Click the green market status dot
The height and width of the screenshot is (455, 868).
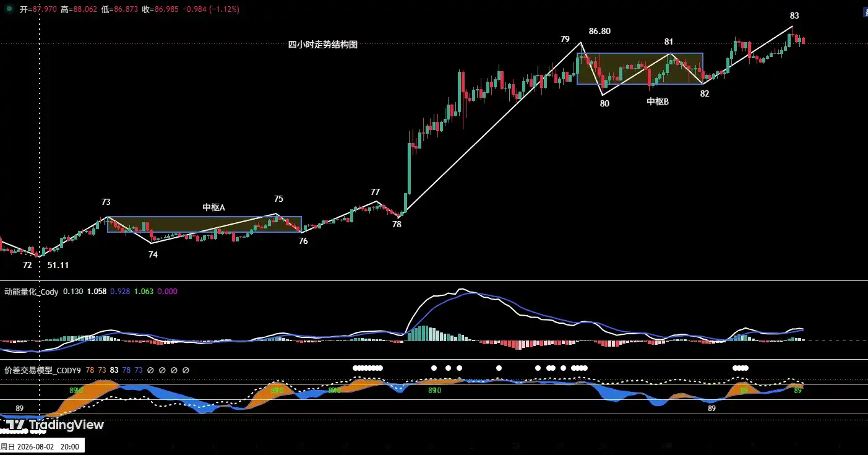pyautogui.click(x=9, y=9)
